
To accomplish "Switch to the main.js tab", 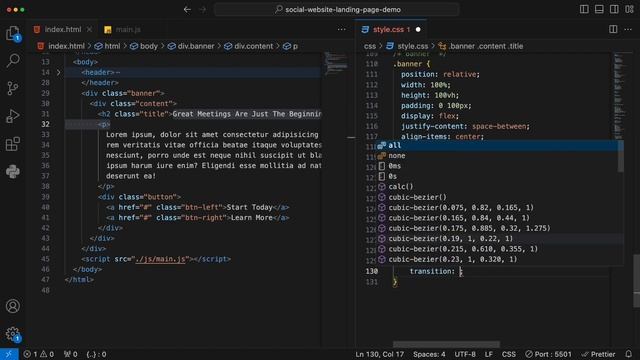I will (128, 29).
